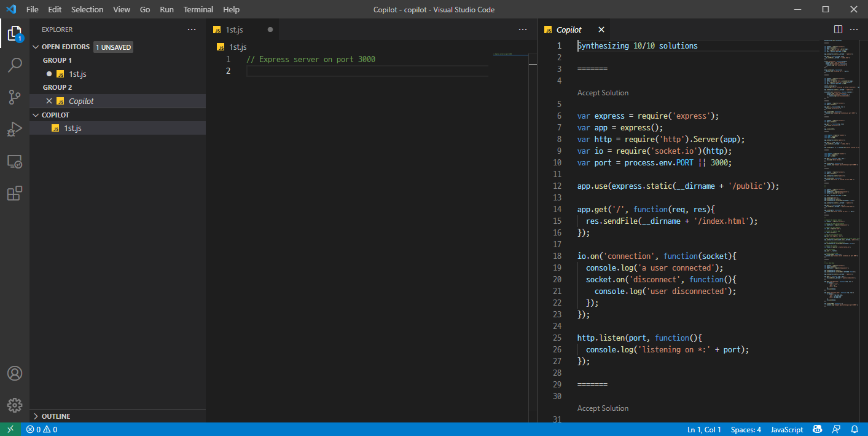This screenshot has height=436, width=868.
Task: Click the JS file icon in Copilot tab
Action: click(549, 30)
